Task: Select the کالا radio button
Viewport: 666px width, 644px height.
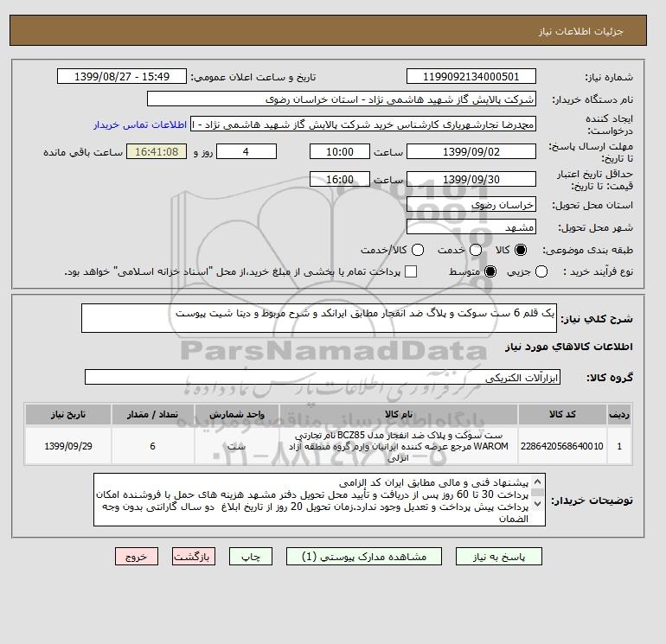Action: [521, 250]
